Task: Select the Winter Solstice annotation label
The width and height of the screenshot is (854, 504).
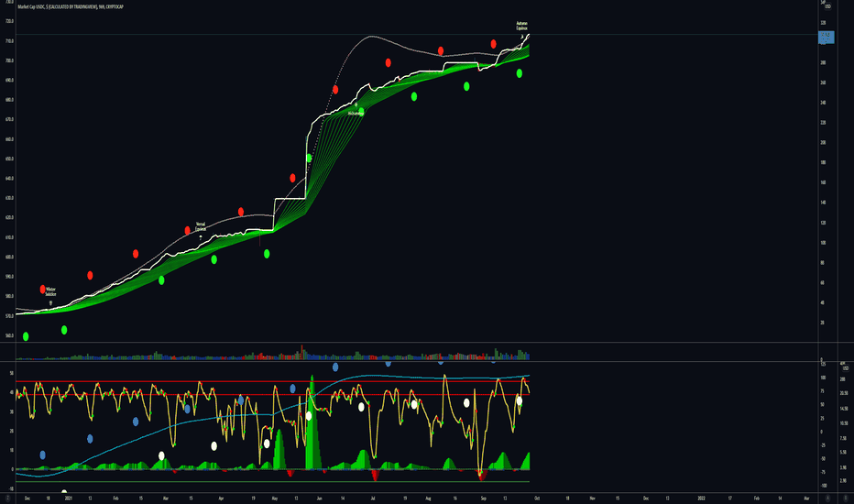Action: [x=50, y=291]
